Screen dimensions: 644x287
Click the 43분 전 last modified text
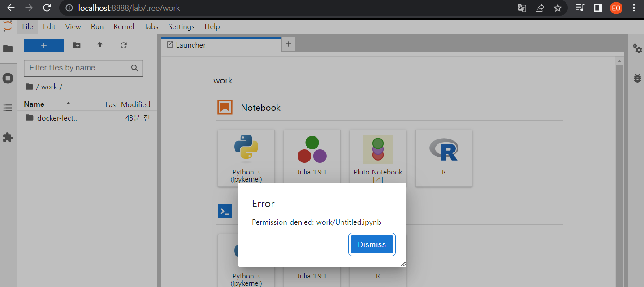click(138, 118)
